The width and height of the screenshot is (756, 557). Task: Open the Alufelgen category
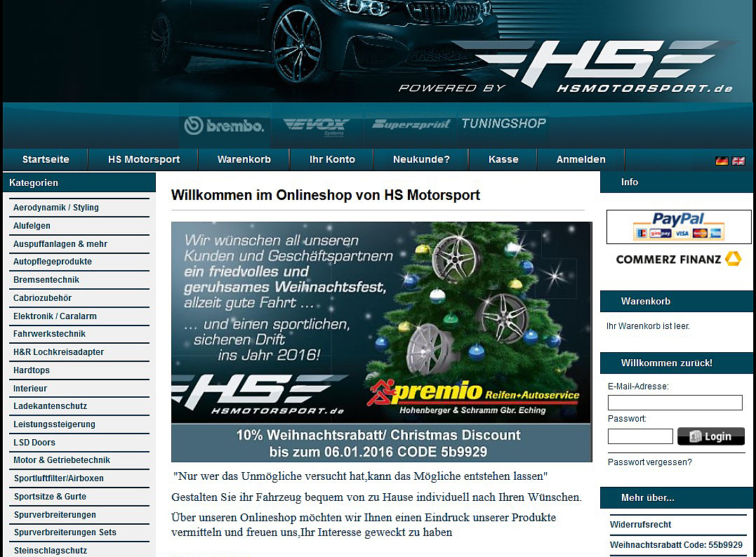[x=32, y=226]
